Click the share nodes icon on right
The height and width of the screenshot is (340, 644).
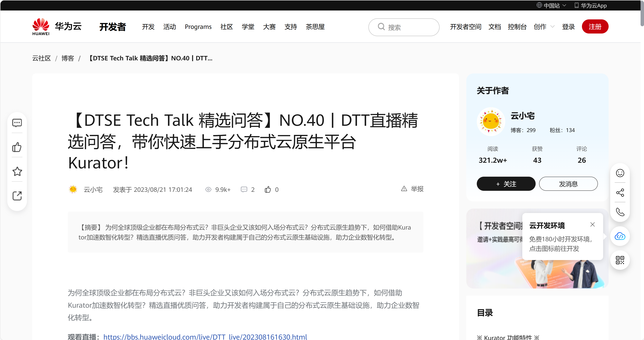[620, 192]
